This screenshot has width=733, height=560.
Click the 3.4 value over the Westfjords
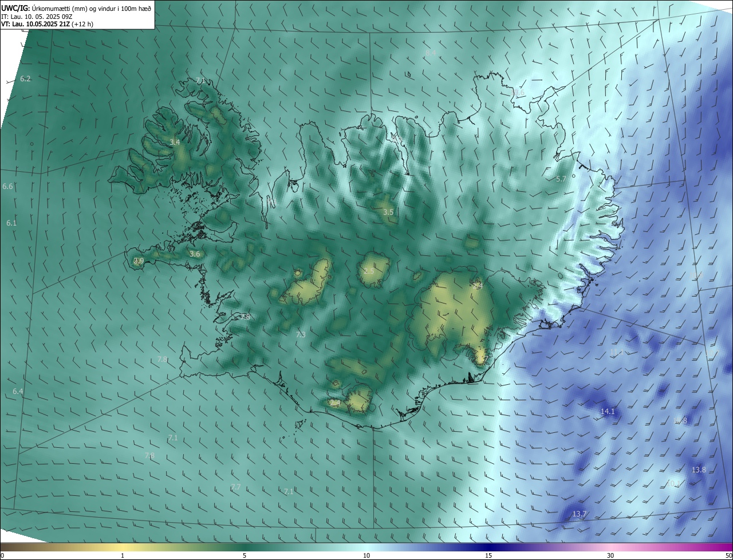(175, 142)
